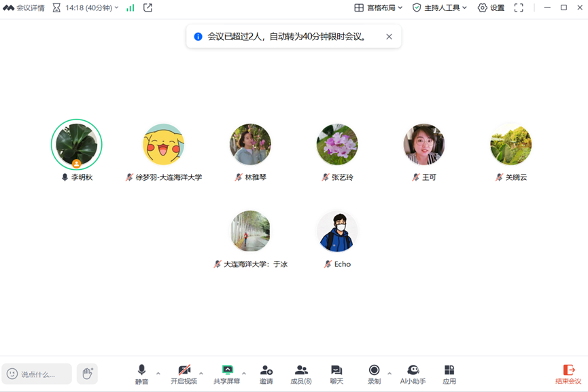588x392 pixels.
Task: Open settings (设置) in top bar
Action: 491,8
